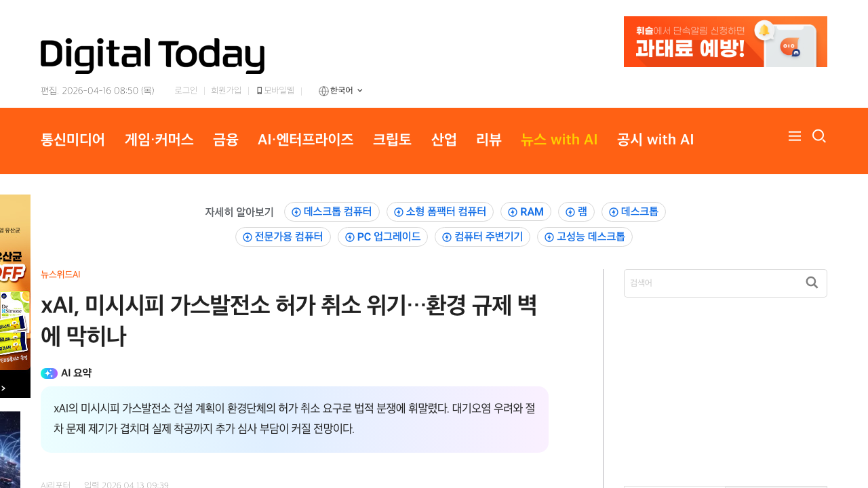Click the 컴퓨터 주변기기 tag
Viewport: 868px width, 488px height.
pyautogui.click(x=482, y=237)
